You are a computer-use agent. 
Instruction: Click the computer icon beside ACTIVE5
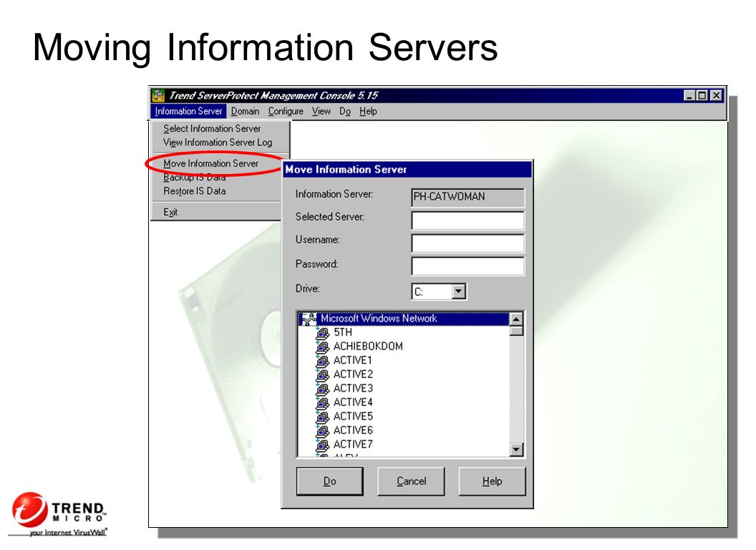pos(322,417)
